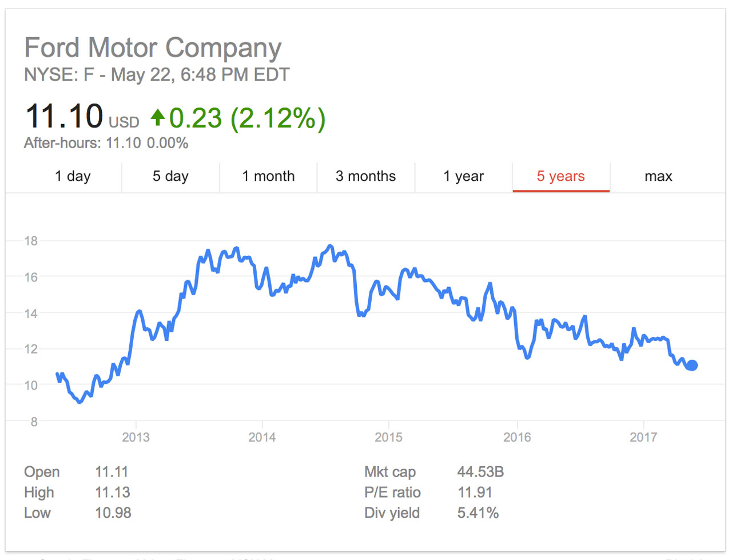Switch to the 1 year view
This screenshot has width=732, height=560.
pos(464,176)
